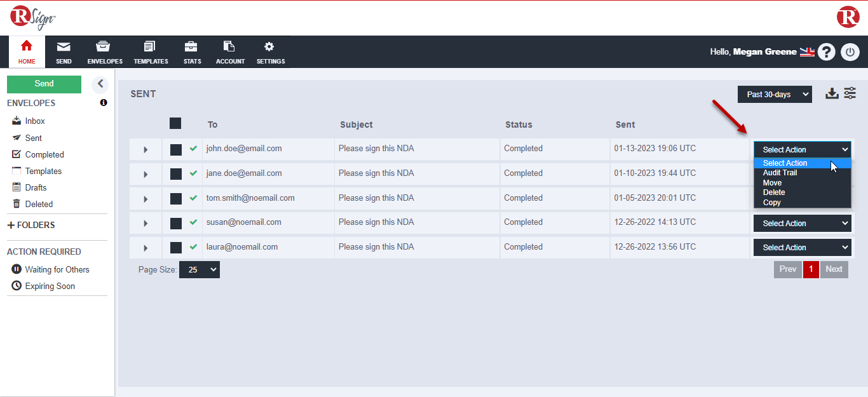Tick the checkbox for john.doe@email.com
Viewport: 868px width, 397px height.
click(x=176, y=149)
